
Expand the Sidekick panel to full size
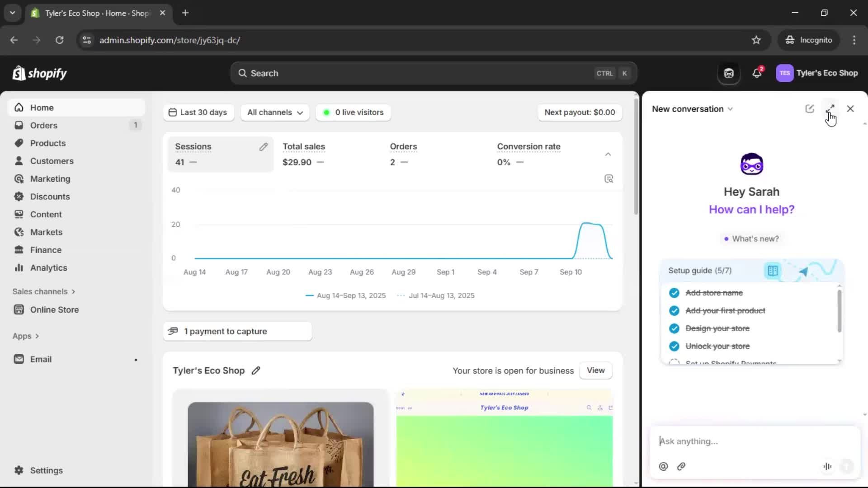[x=830, y=109]
